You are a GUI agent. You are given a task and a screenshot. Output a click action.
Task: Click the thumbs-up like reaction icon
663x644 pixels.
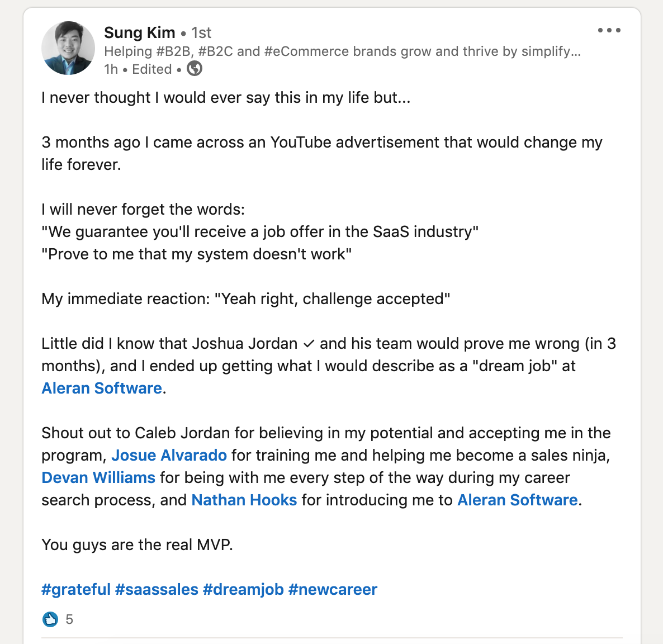click(50, 619)
